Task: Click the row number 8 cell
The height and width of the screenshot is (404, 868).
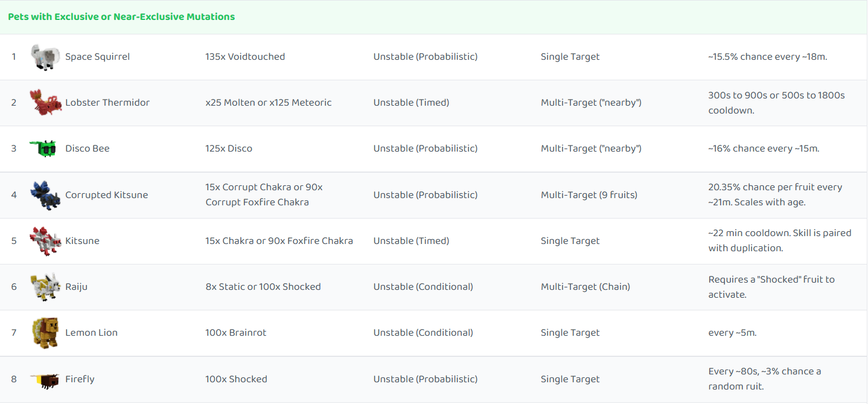Action: (14, 379)
